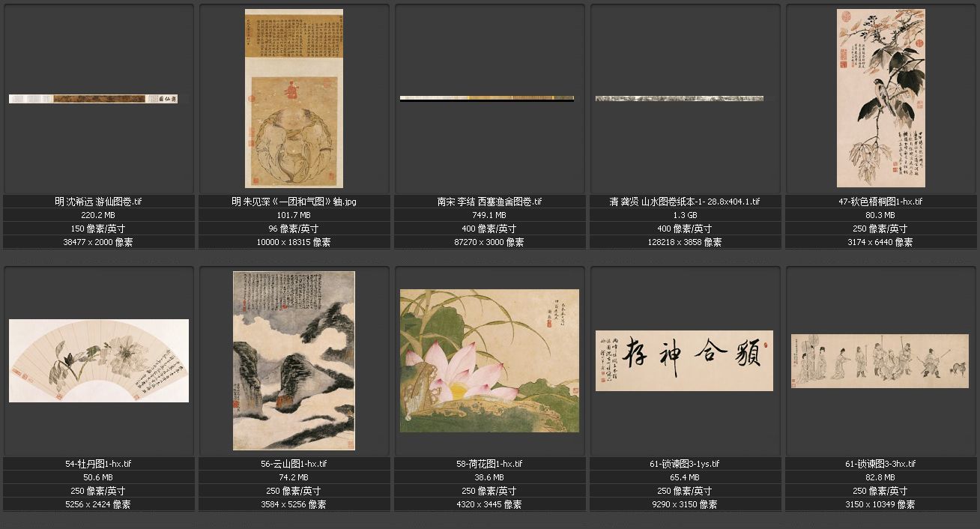Select the 秋色梧桐图 bird painting thumbnail
The image size is (980, 529).
881,98
